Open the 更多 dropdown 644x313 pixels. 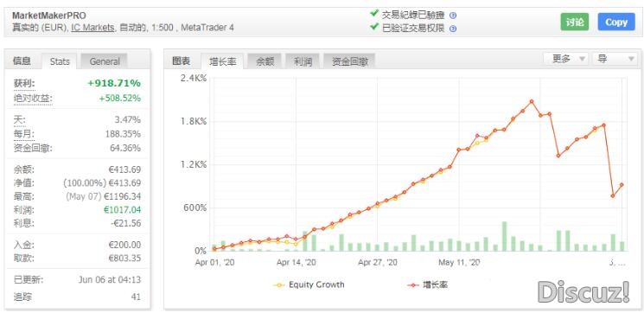click(x=566, y=59)
